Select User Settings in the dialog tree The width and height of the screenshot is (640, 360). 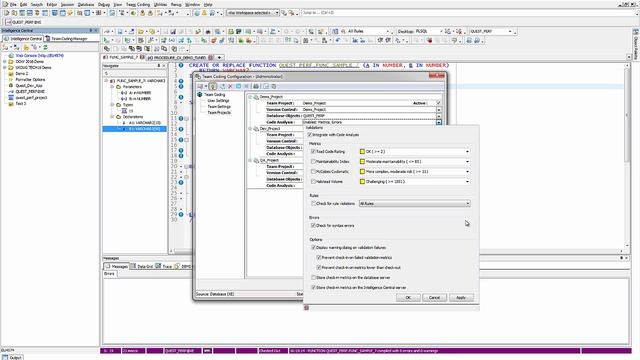click(218, 100)
